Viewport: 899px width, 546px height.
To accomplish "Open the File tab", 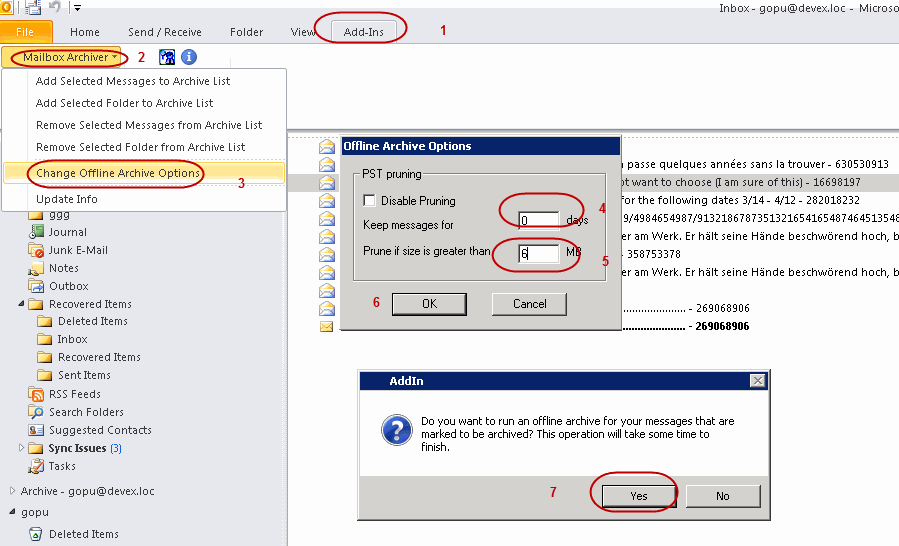I will (x=26, y=32).
